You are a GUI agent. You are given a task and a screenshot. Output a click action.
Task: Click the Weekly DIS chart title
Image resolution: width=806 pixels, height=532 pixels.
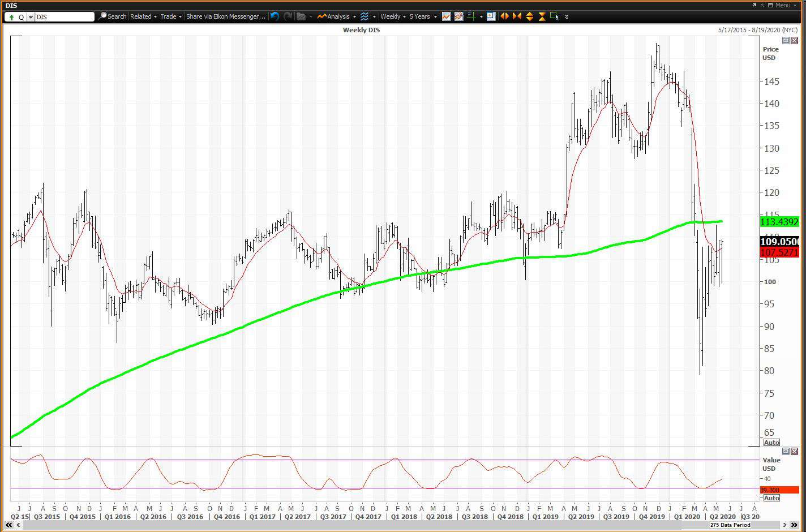(361, 30)
